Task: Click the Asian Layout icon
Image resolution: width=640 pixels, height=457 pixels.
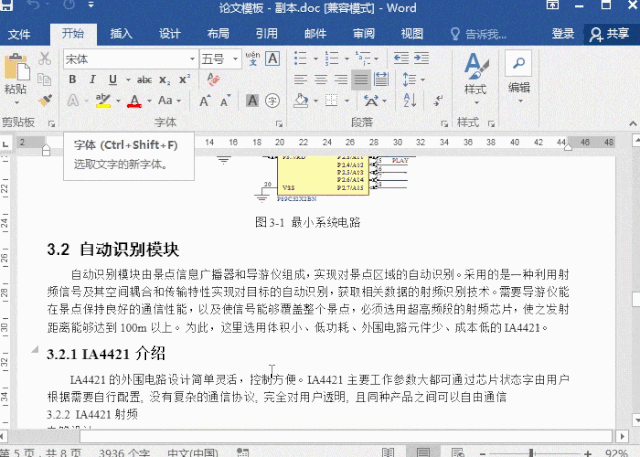Action: click(371, 100)
